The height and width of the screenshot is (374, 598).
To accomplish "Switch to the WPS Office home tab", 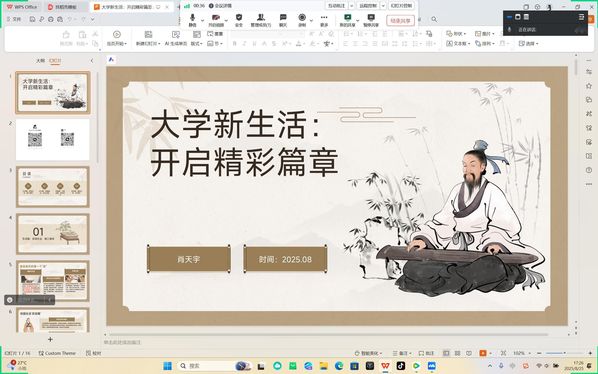I will 23,7.
